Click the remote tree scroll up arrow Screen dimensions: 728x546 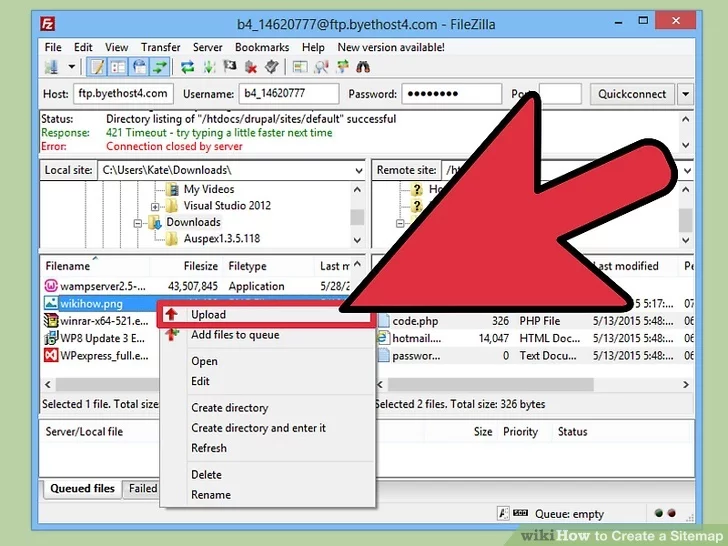pyautogui.click(x=686, y=190)
